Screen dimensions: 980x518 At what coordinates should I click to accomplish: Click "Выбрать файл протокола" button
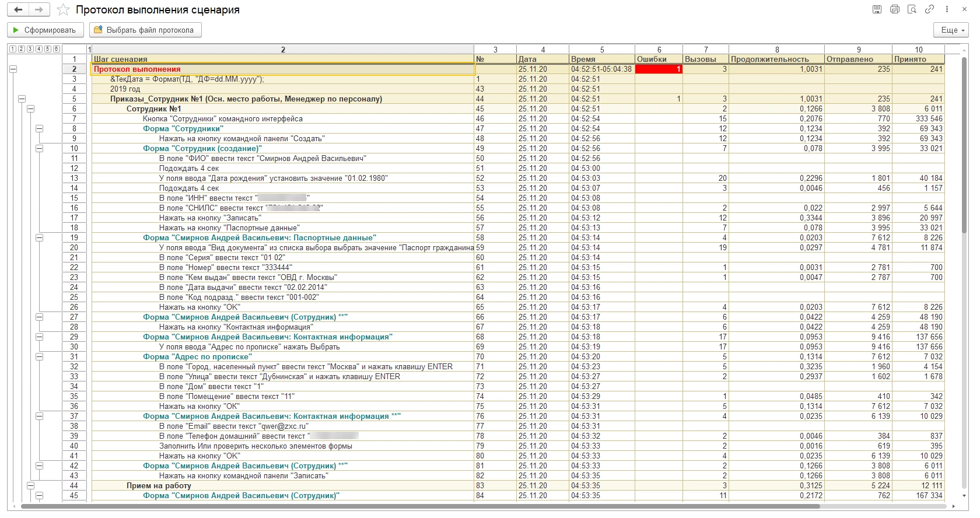[145, 30]
